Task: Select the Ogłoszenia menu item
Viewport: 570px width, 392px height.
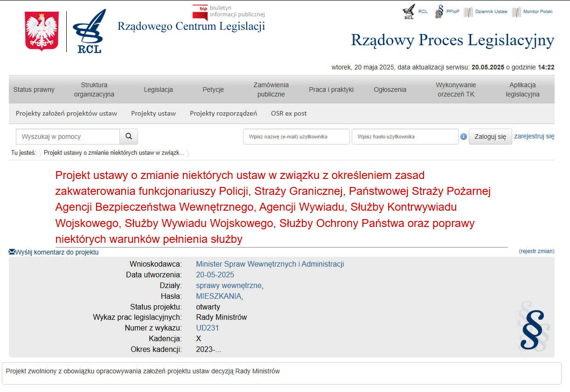Action: pyautogui.click(x=390, y=89)
